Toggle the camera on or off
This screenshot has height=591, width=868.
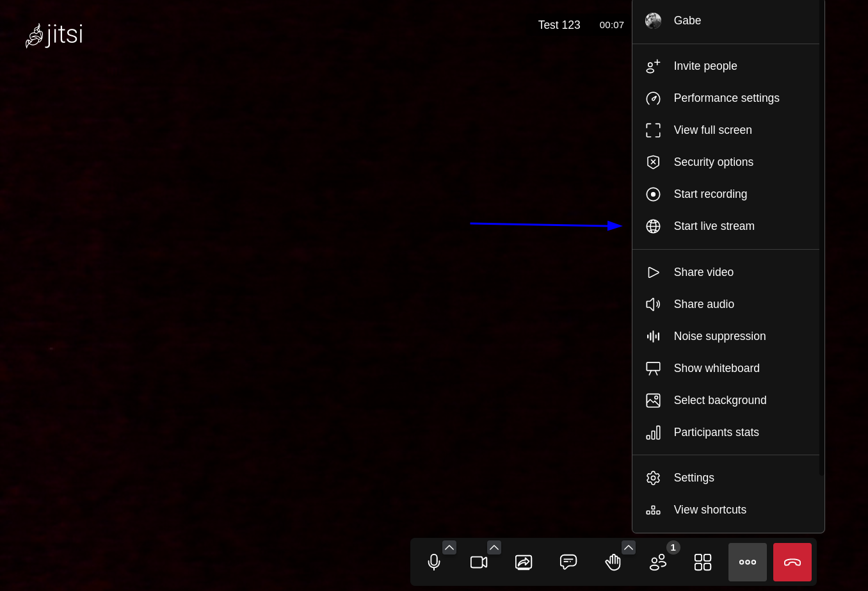tap(479, 562)
